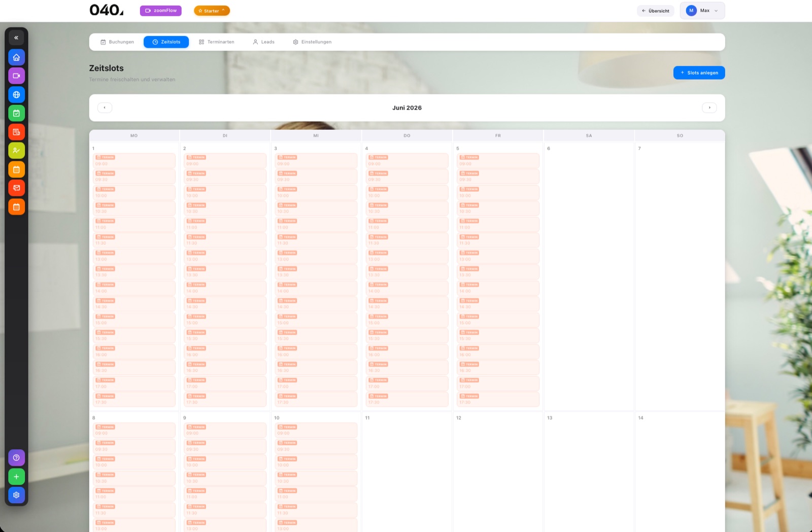
Task: Open the 14:00 slot on Friday June 5
Action: click(498, 288)
